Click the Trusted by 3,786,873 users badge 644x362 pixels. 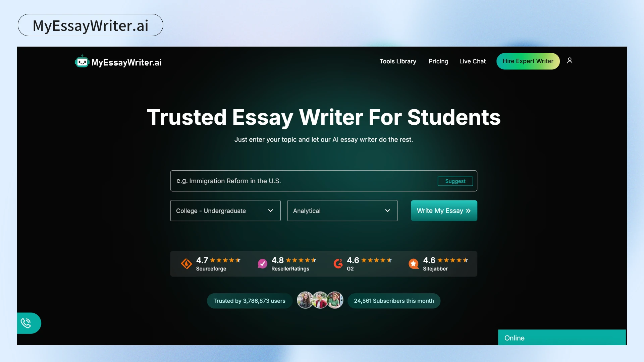click(x=249, y=301)
